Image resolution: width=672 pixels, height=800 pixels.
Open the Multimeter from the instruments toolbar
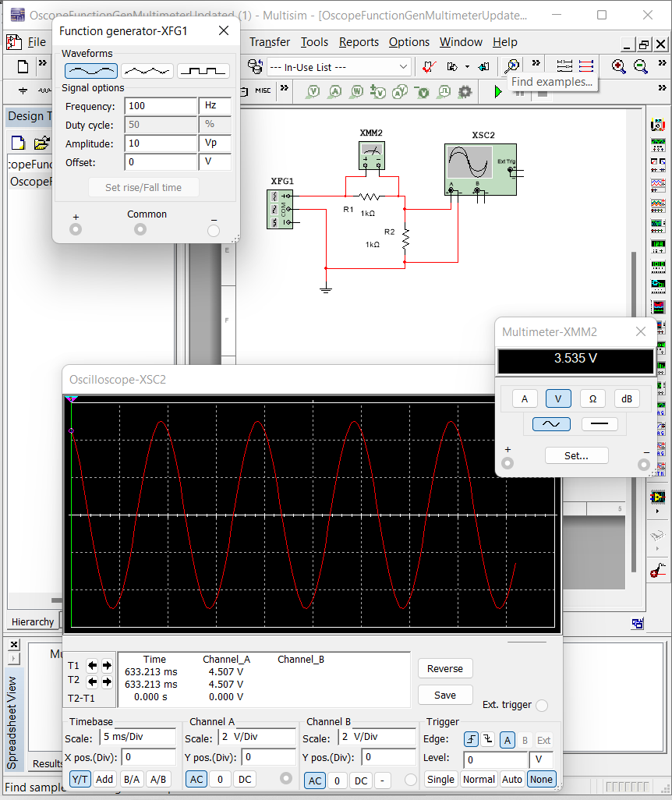click(659, 124)
